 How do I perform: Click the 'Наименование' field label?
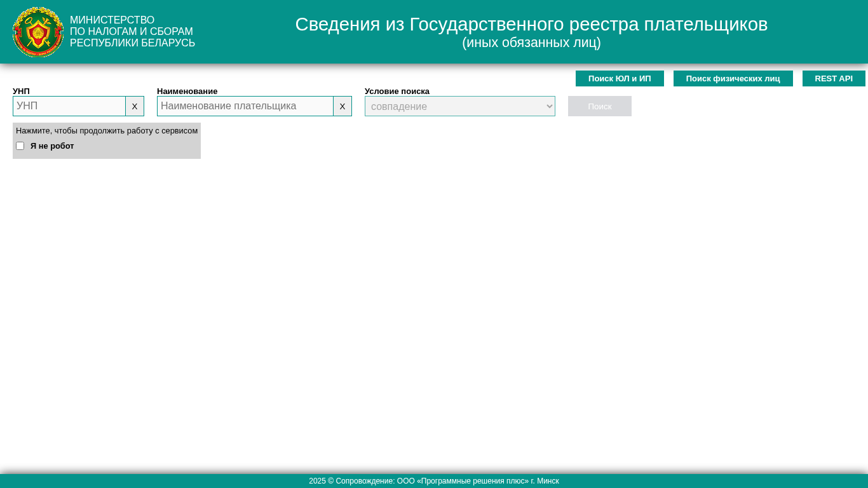click(187, 91)
